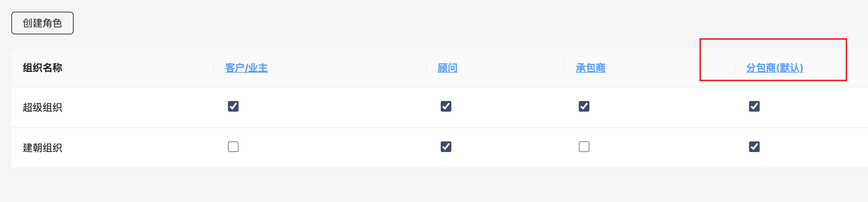Click the column divider left of 客户/业主
This screenshot has height=202, width=868.
point(213,68)
